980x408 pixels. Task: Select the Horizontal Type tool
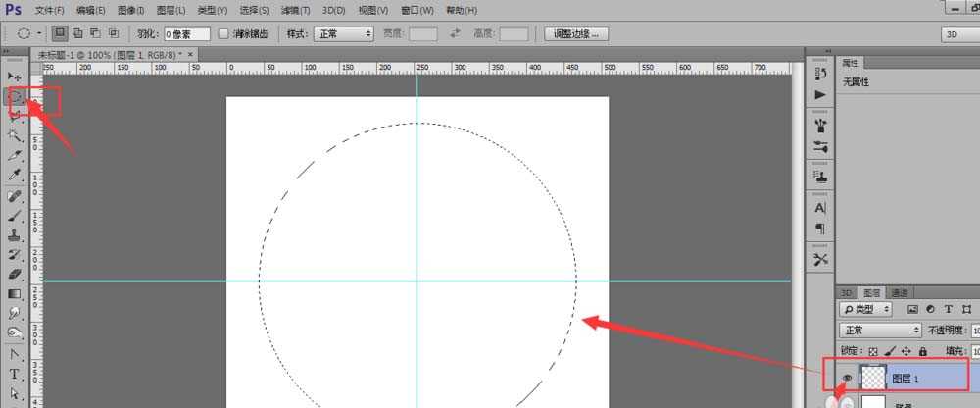(15, 374)
